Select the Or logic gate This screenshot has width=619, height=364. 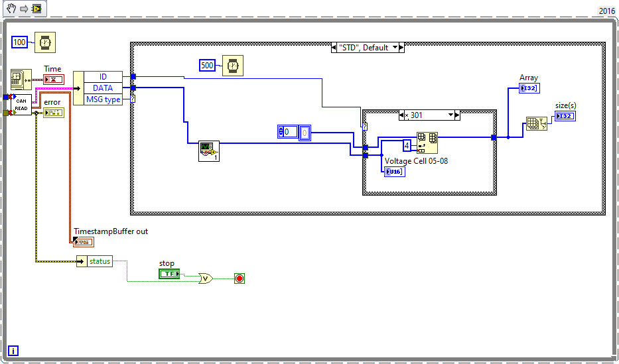pos(206,278)
